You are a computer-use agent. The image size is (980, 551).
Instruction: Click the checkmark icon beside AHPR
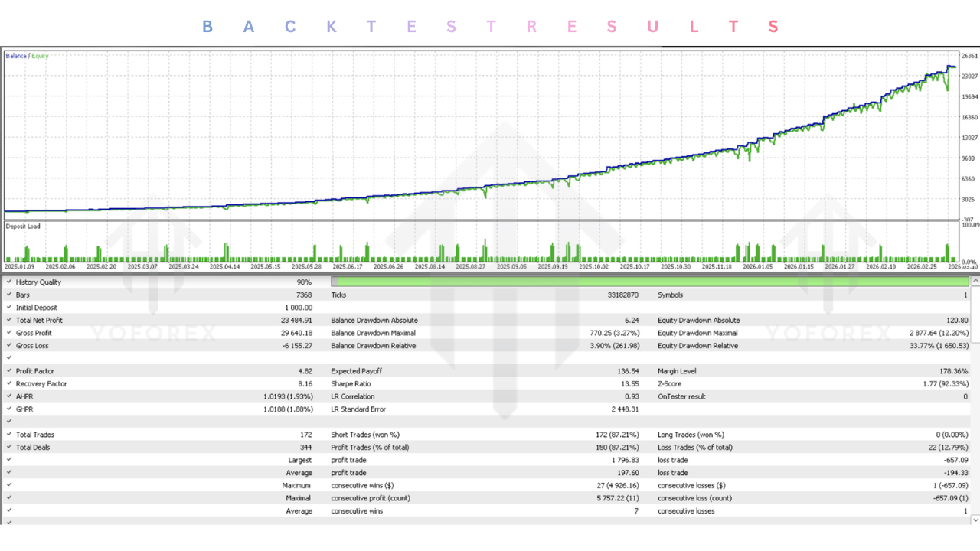9,396
